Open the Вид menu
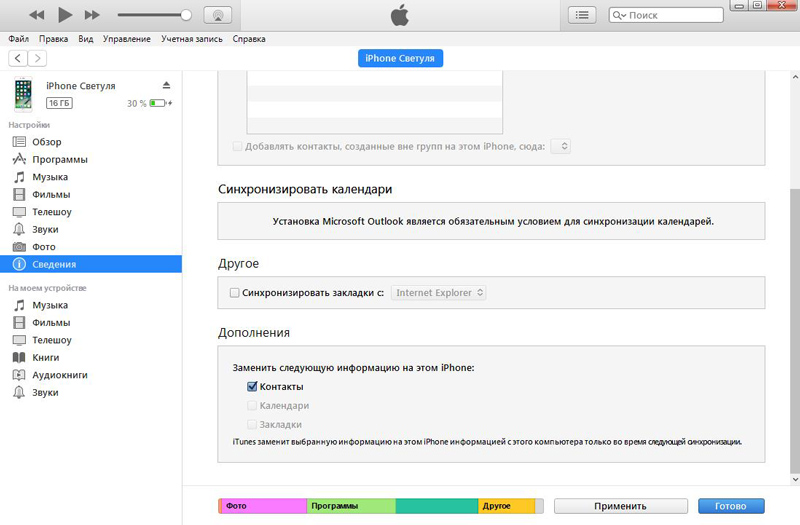This screenshot has height=525, width=800. coord(86,39)
